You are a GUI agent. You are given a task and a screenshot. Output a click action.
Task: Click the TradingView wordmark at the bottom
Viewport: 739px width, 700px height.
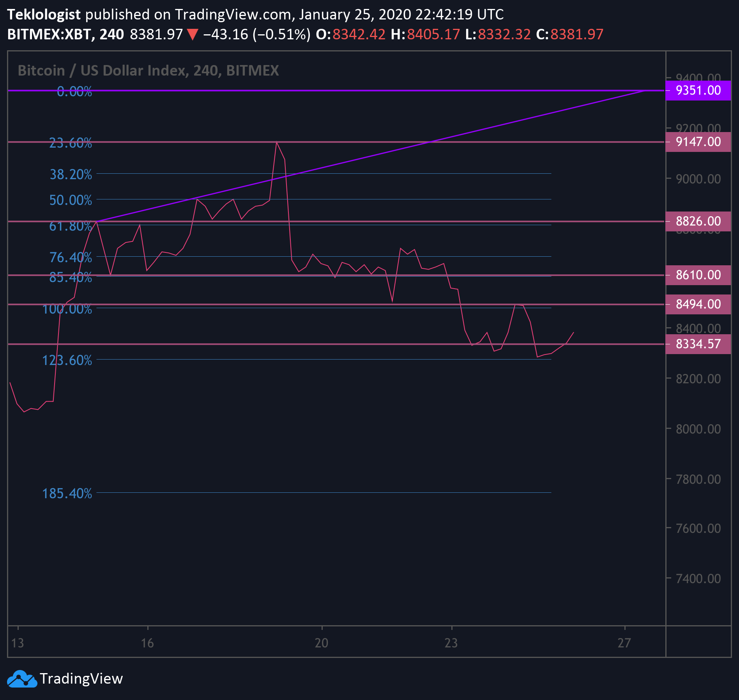pyautogui.click(x=81, y=679)
